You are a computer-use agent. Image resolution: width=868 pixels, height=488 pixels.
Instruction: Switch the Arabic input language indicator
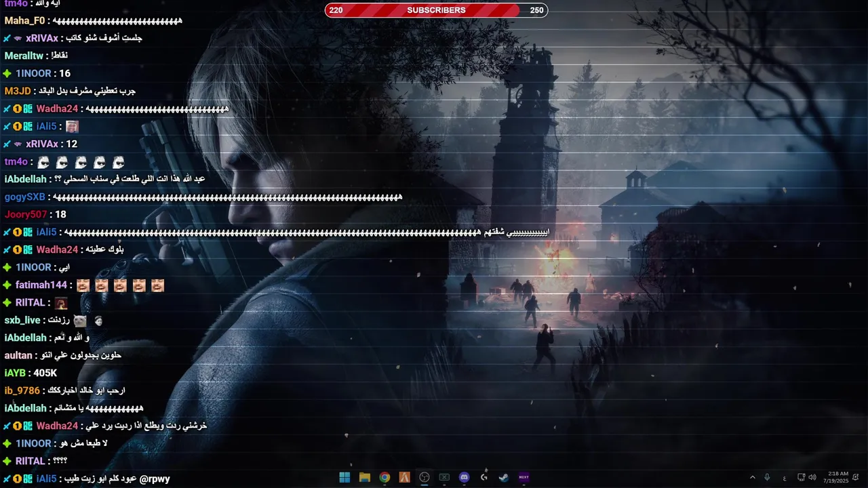(785, 478)
